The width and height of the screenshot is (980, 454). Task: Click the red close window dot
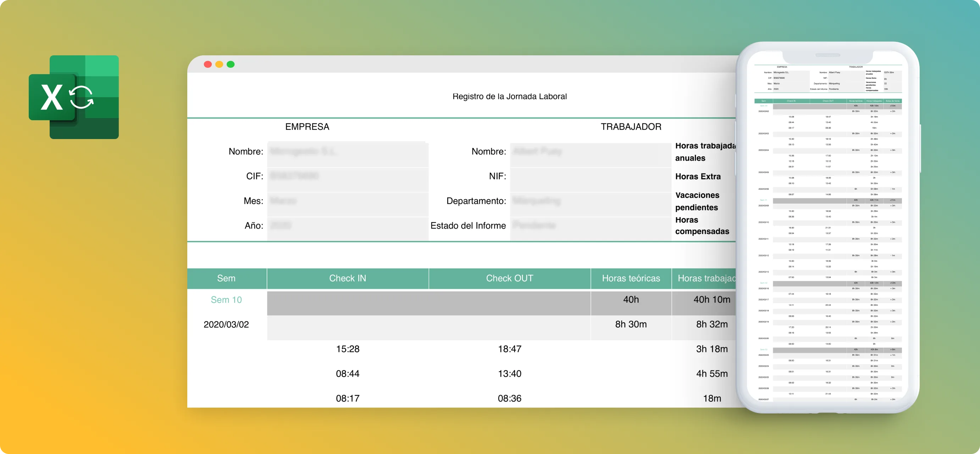208,64
